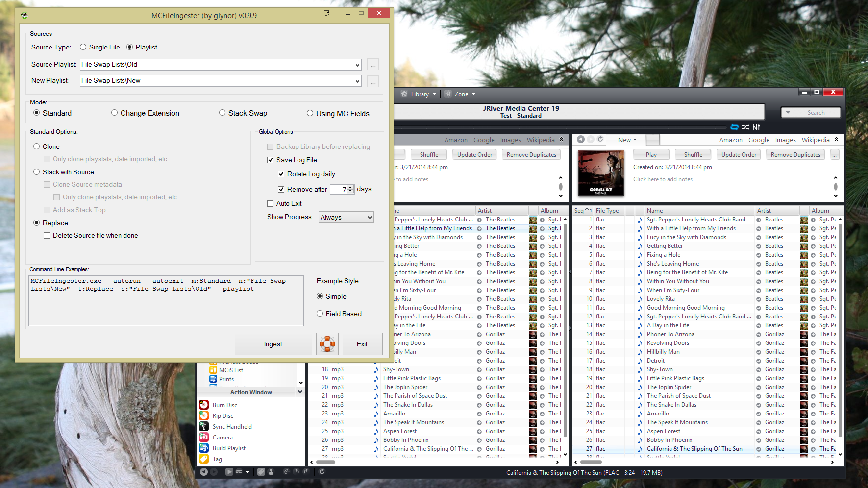Click the collapse double-chevron beside Wikipedia on the right
The height and width of the screenshot is (488, 868).
pyautogui.click(x=836, y=140)
